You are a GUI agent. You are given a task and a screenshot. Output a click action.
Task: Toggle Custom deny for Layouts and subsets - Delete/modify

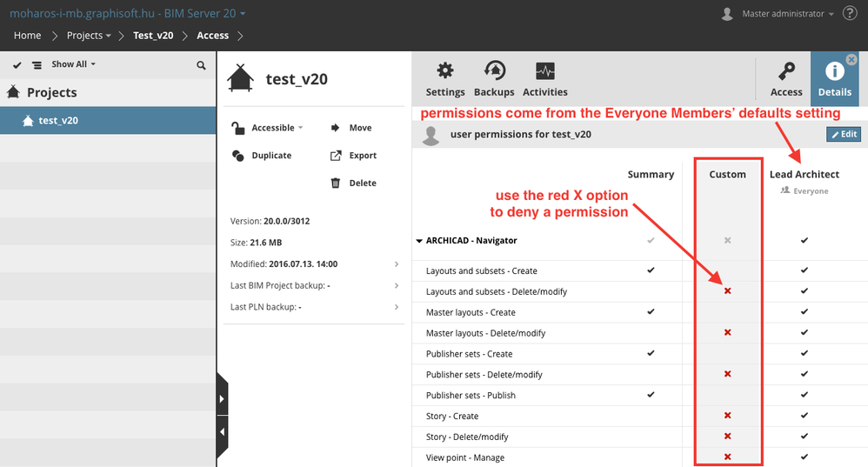727,291
